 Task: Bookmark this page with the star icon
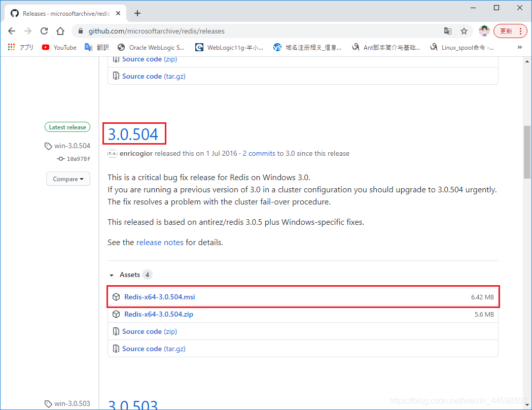tap(464, 31)
